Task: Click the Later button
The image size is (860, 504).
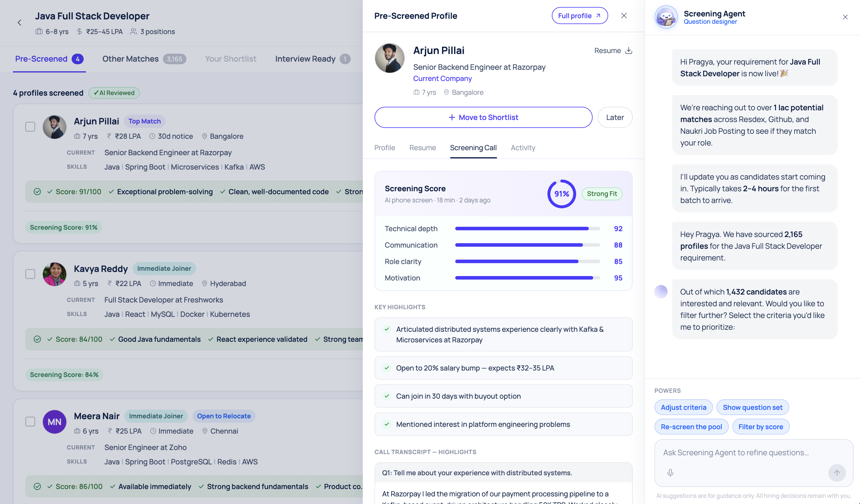Action: pyautogui.click(x=615, y=117)
